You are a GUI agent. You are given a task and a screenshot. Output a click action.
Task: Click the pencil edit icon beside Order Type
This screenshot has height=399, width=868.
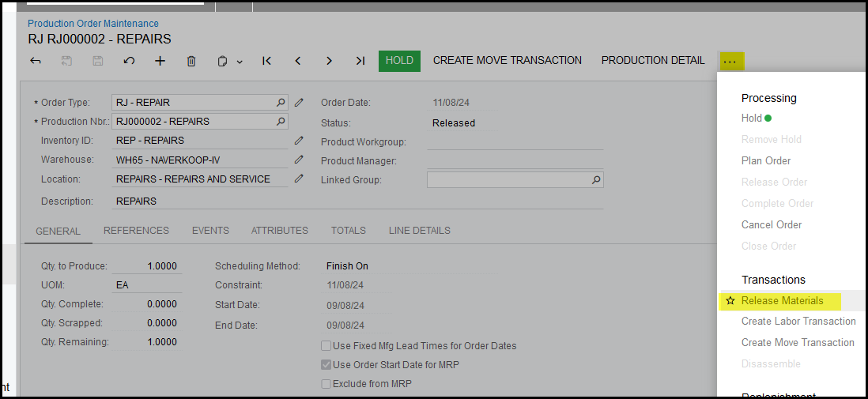point(299,102)
